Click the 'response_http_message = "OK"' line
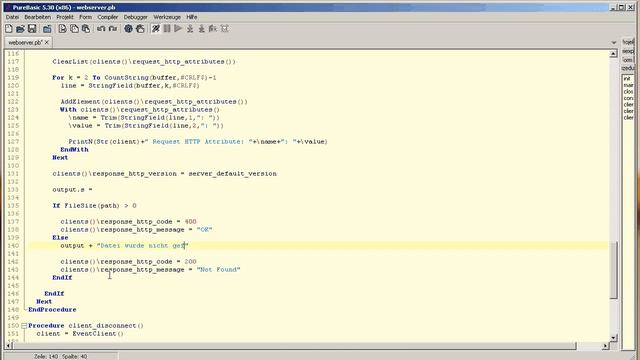 click(x=136, y=229)
